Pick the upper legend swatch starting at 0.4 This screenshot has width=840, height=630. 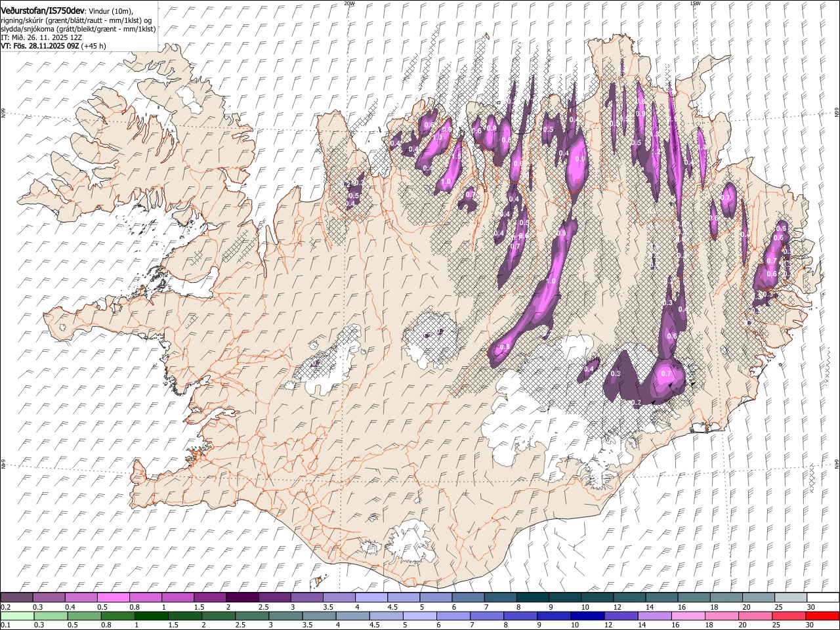[x=81, y=597]
